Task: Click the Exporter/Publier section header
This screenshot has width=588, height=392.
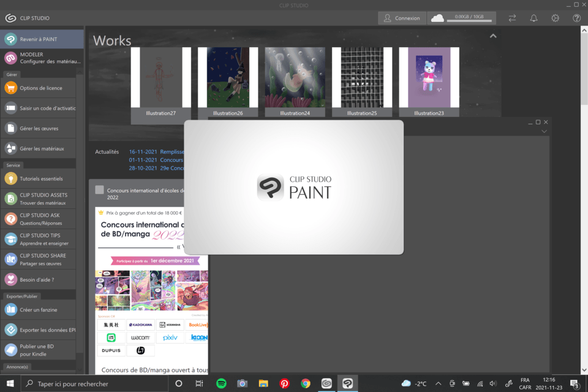Action: pos(22,296)
